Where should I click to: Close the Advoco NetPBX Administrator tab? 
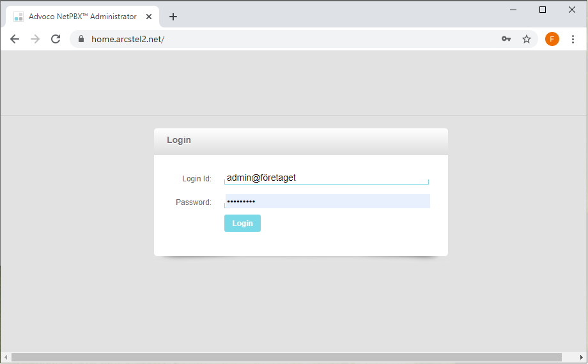coord(149,17)
